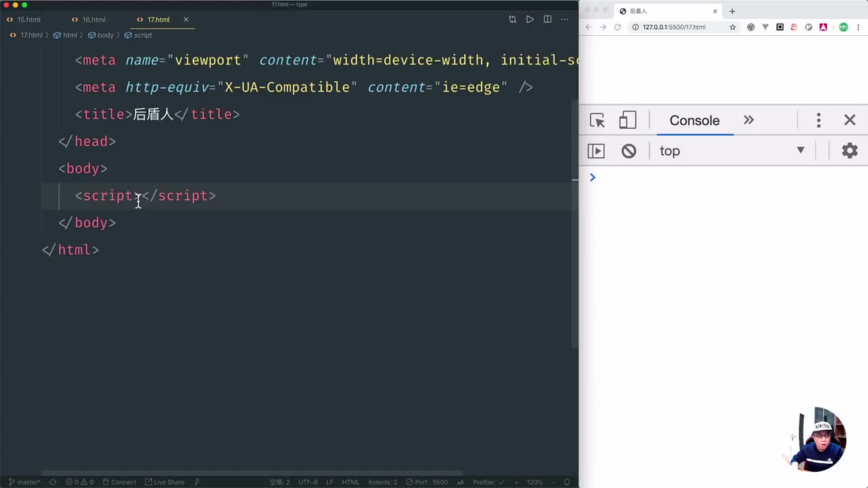Click Indents: 2 status bar item

383,483
